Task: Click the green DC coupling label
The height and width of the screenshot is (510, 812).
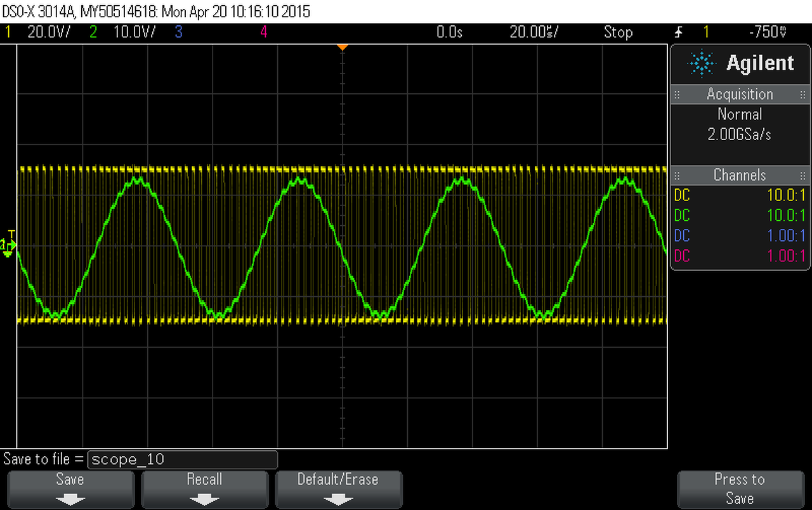Action: click(x=682, y=215)
